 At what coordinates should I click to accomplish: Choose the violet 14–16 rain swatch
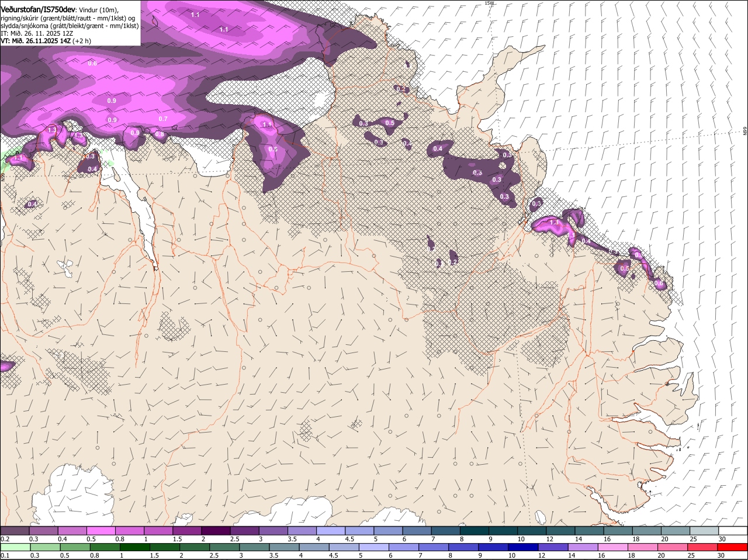tap(583, 547)
